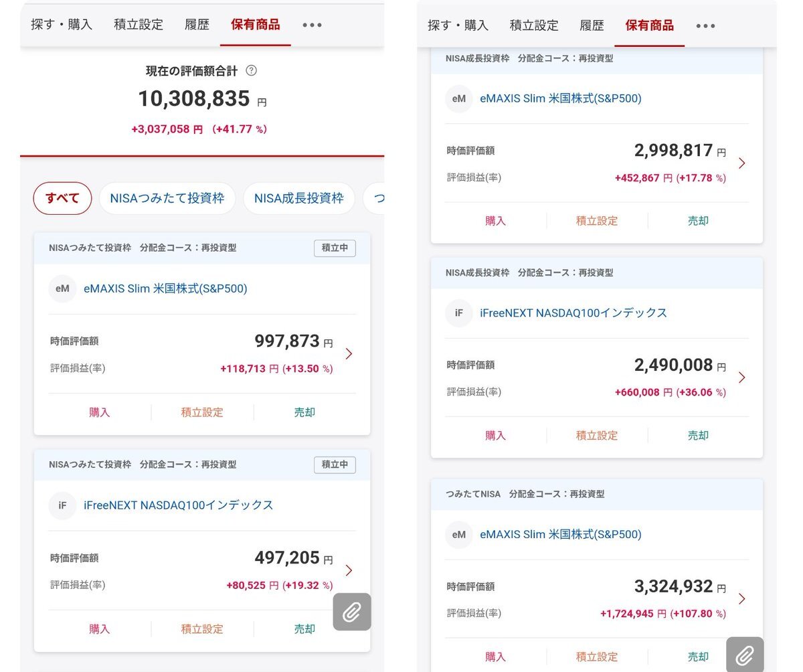Click the iF fund icon in the 2,490,008 円 card
The height and width of the screenshot is (672, 803).
pos(459,313)
